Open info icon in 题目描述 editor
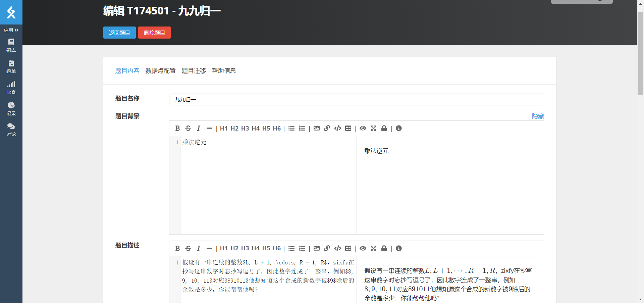Image resolution: width=644 pixels, height=303 pixels. click(x=399, y=248)
